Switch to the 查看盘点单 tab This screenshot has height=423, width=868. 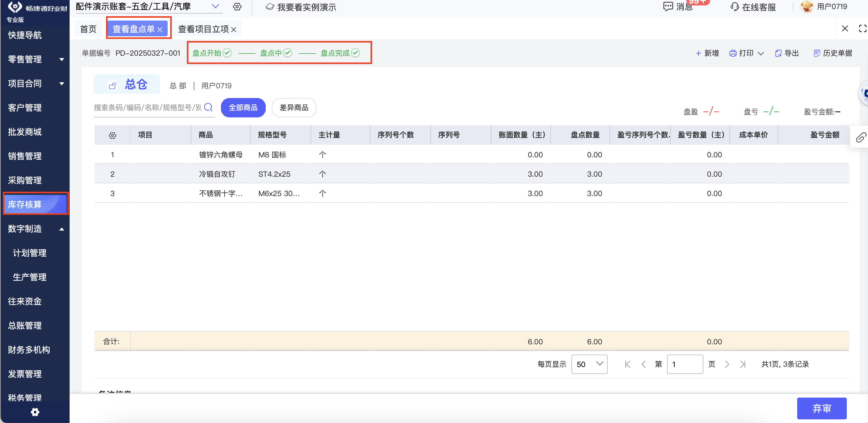[x=134, y=29]
